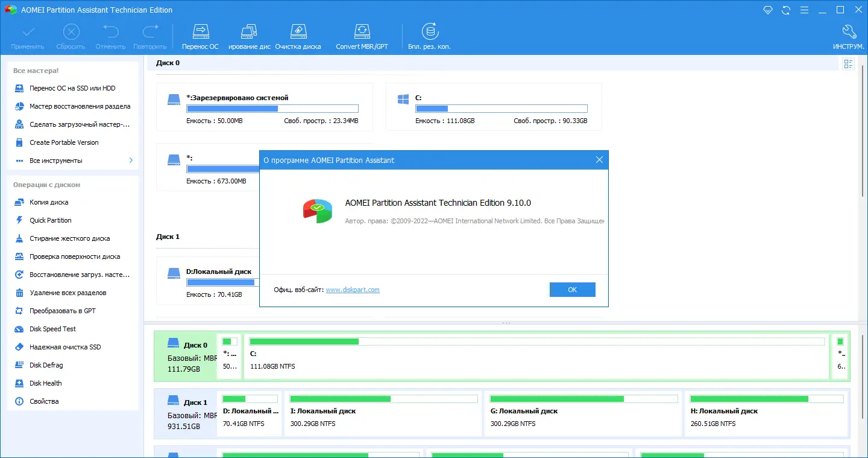Open the disk cloning tool in toolbar

pos(250,36)
